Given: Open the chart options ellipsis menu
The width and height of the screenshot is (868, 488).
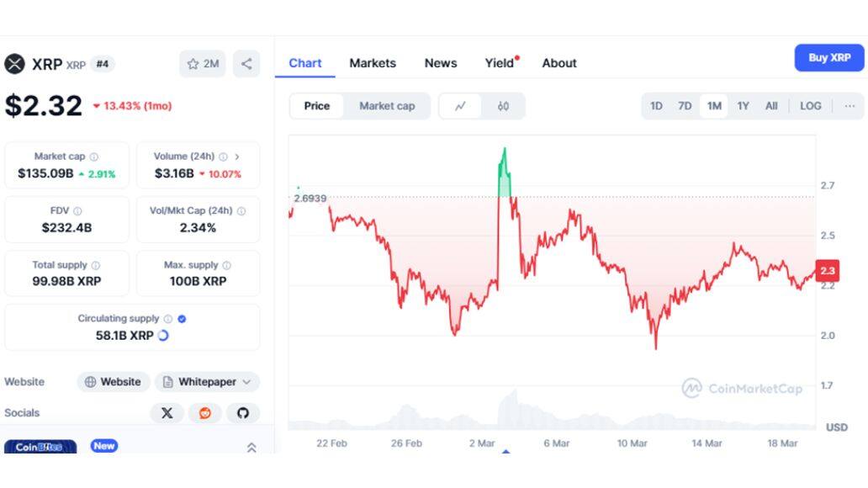Looking at the screenshot, I should (x=849, y=106).
